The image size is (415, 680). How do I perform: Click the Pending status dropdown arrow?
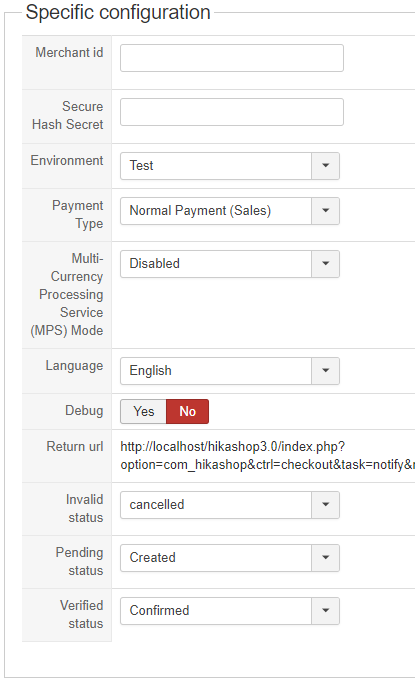[x=326, y=558]
